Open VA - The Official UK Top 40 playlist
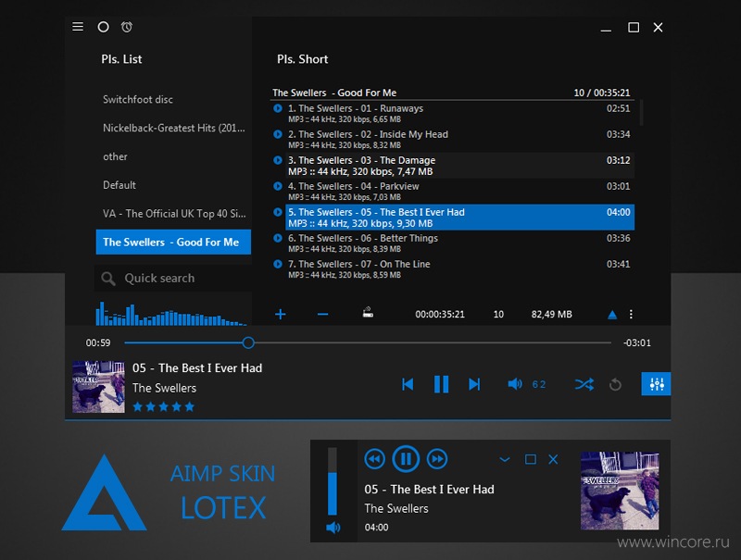741x560 pixels. pyautogui.click(x=173, y=214)
